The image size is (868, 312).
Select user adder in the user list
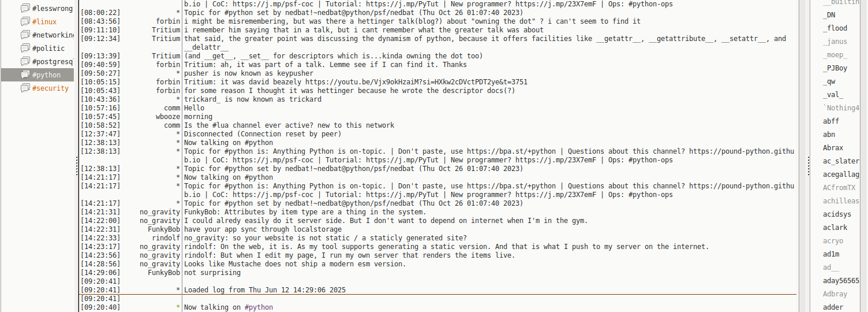(x=833, y=307)
